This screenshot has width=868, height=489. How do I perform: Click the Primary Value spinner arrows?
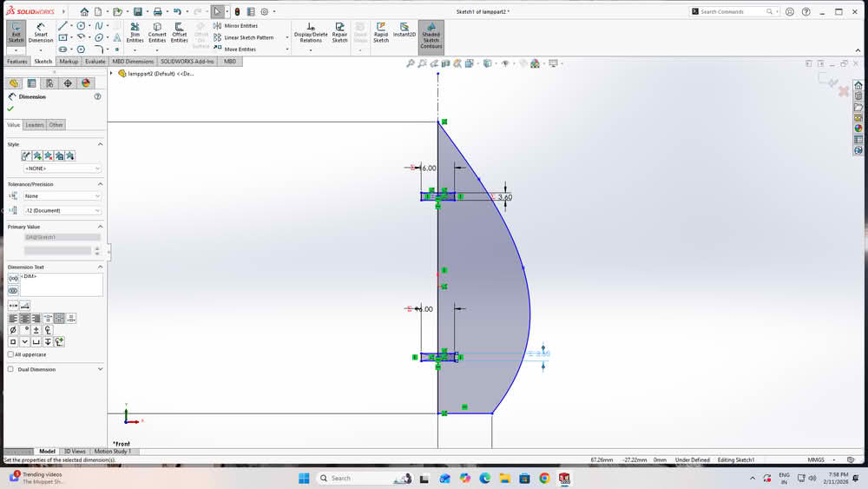click(97, 251)
